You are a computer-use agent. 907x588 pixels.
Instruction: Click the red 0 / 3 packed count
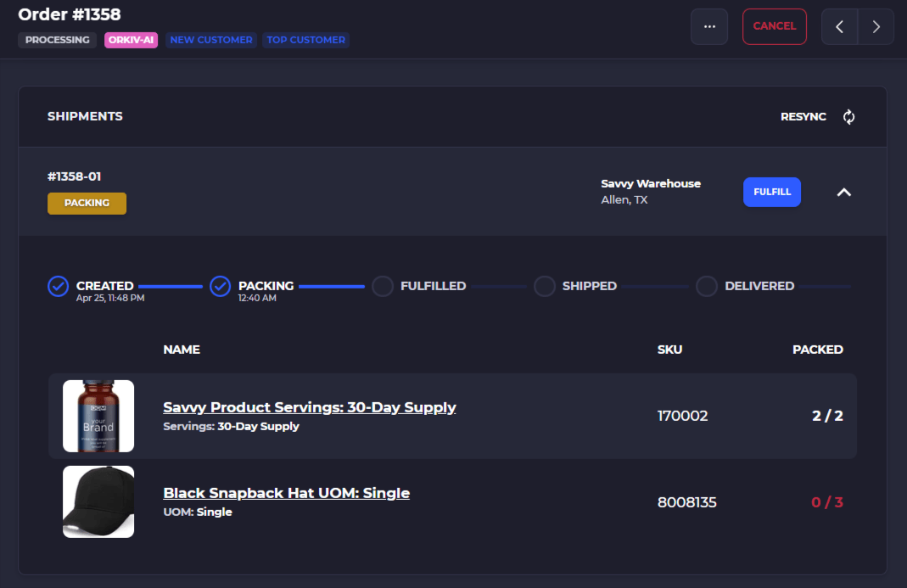(827, 502)
